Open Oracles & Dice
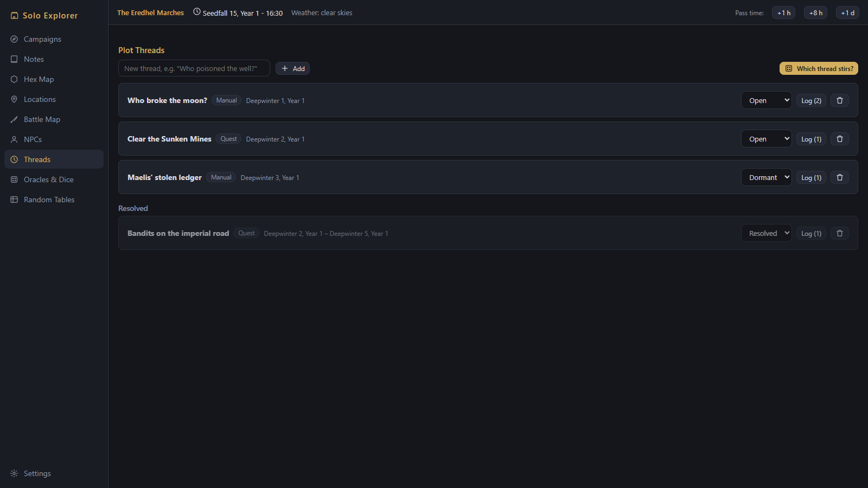Image resolution: width=868 pixels, height=488 pixels. (54, 179)
